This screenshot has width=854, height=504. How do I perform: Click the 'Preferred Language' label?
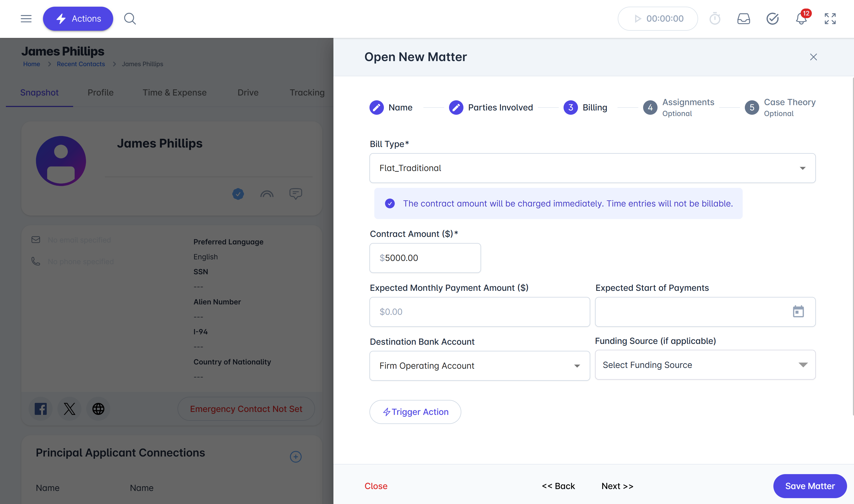click(228, 242)
